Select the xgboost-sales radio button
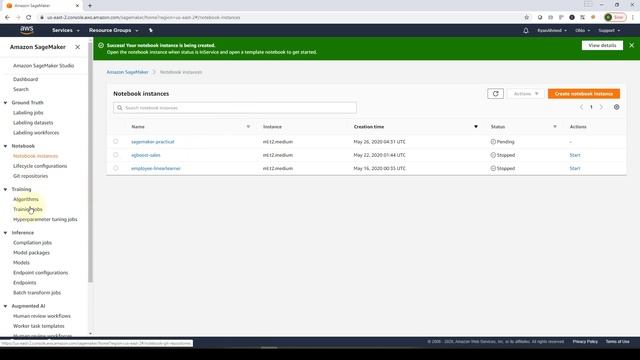 click(x=116, y=155)
